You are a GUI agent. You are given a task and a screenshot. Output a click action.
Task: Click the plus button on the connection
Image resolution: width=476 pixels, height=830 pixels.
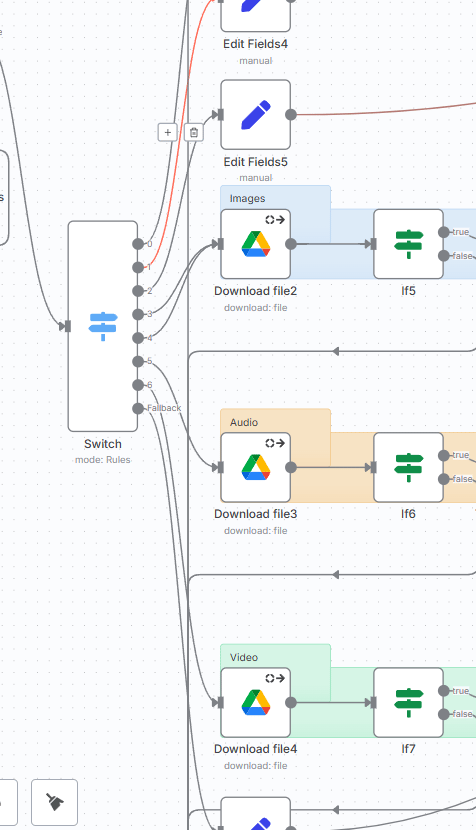[167, 132]
